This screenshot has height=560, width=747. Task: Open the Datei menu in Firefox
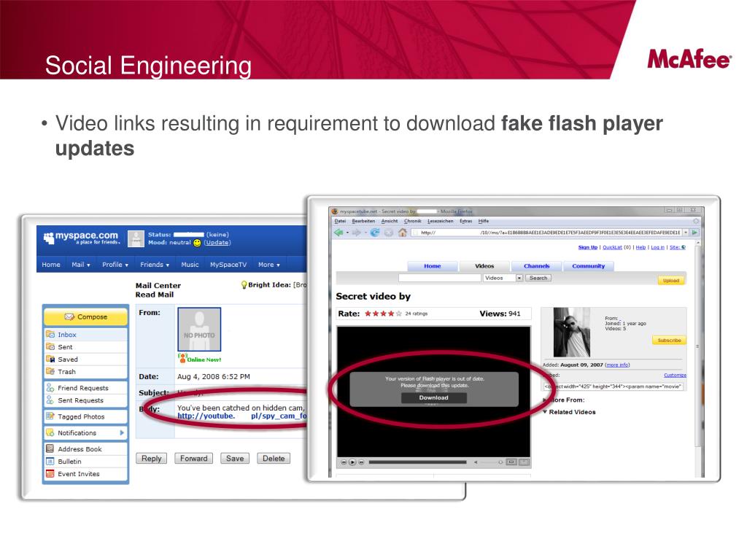340,221
